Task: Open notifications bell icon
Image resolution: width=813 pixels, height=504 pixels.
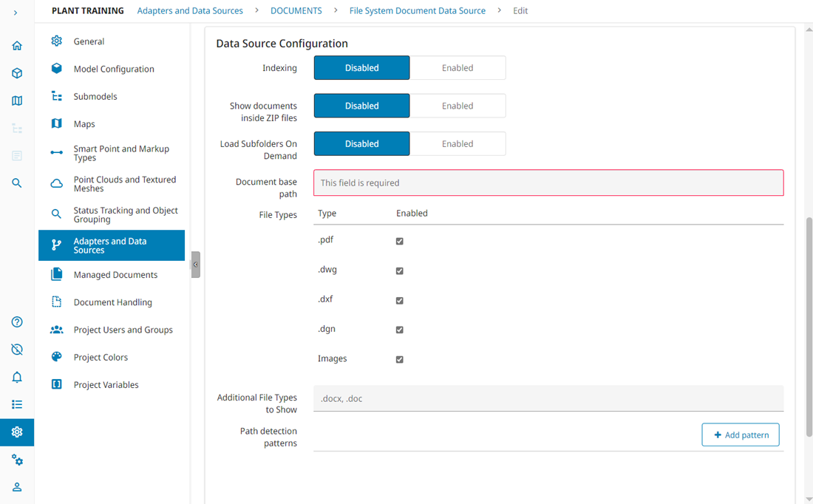Action: click(x=16, y=377)
